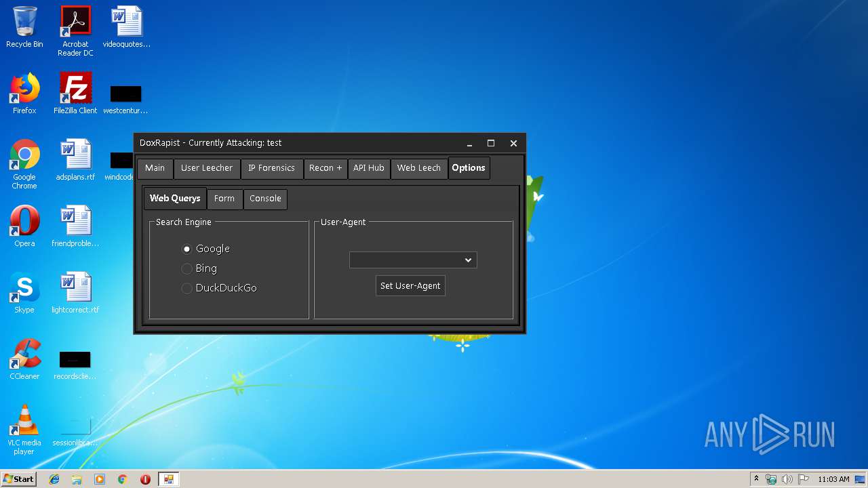This screenshot has width=868, height=488.
Task: Open the Recycle Bin desktop icon
Action: pos(24,27)
